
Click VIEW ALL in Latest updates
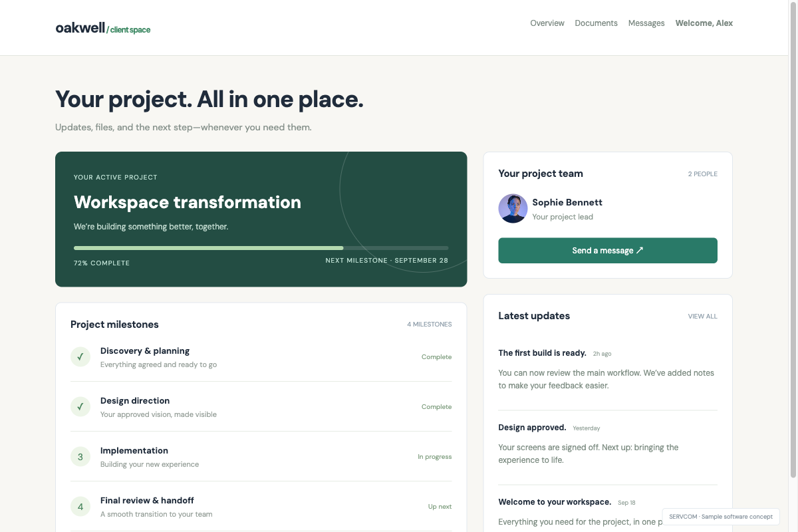pyautogui.click(x=703, y=317)
